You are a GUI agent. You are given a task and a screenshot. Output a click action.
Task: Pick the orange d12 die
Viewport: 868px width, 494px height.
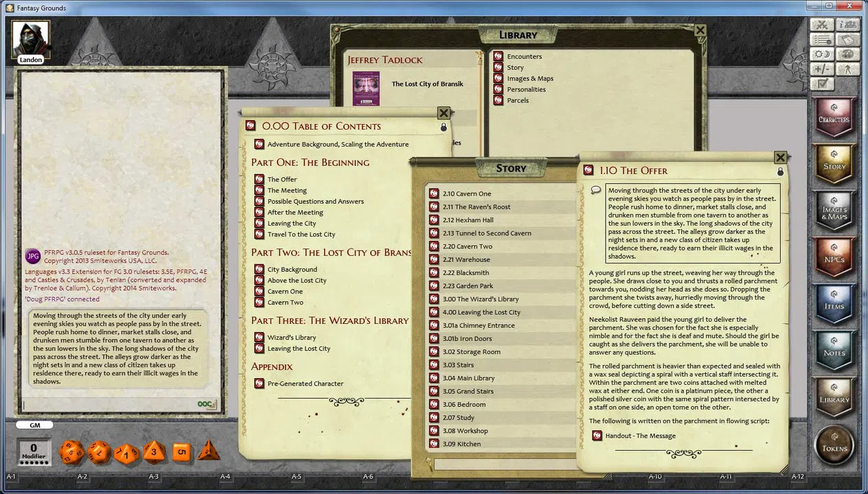(x=99, y=452)
